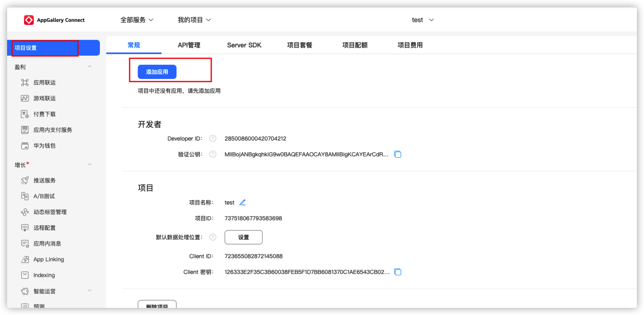This screenshot has height=315, width=644.
Task: Select the 付费下载 icon in sidebar
Action: point(25,114)
